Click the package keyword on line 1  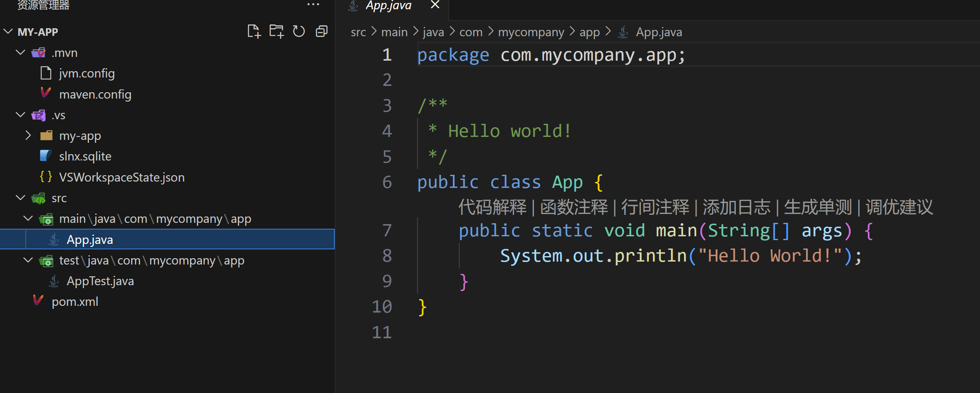pos(453,56)
